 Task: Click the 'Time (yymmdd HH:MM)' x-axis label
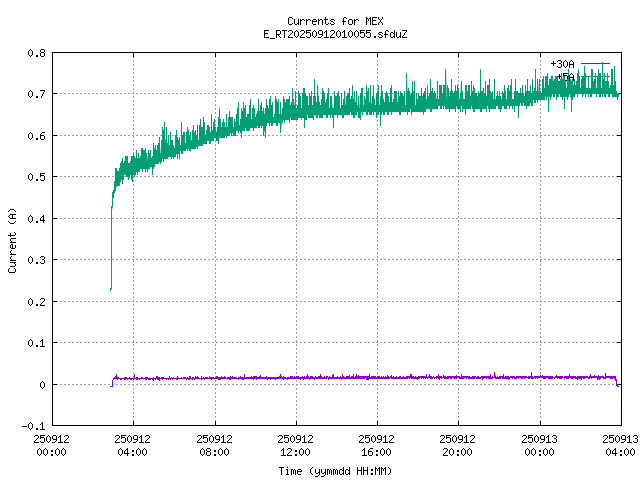(x=335, y=470)
